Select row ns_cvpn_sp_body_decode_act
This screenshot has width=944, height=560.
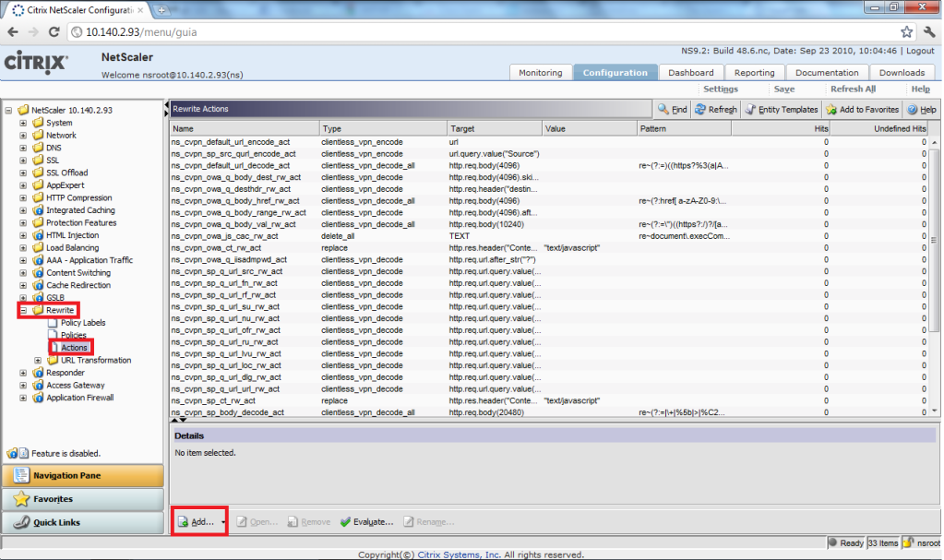tap(551, 412)
